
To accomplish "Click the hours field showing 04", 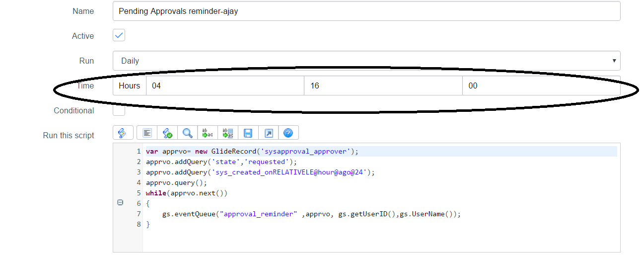I will pos(225,86).
